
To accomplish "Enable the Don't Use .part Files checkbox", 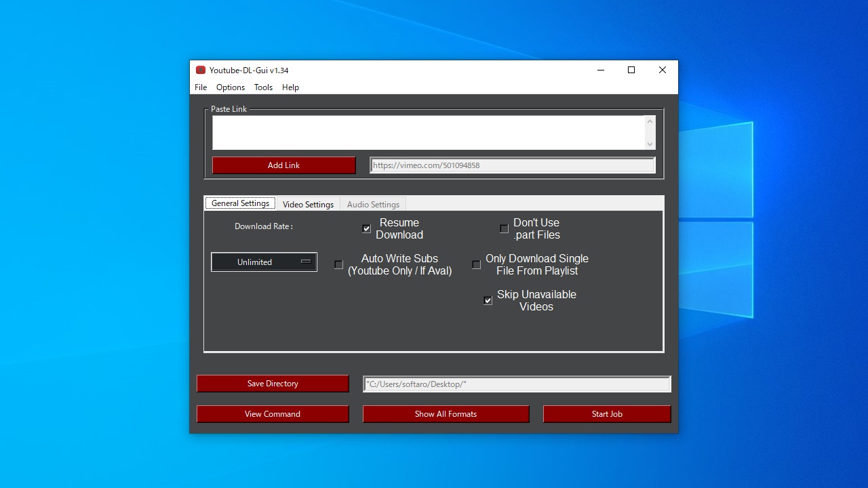I will point(504,228).
